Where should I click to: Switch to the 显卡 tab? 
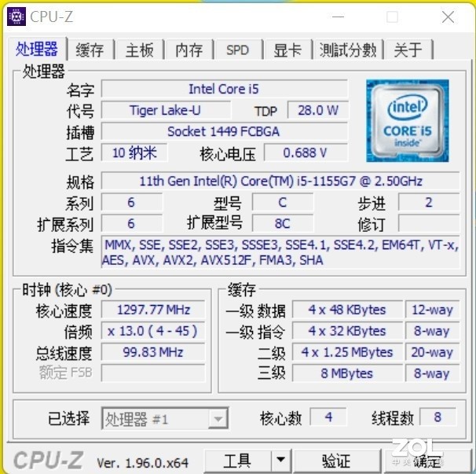tap(287, 50)
